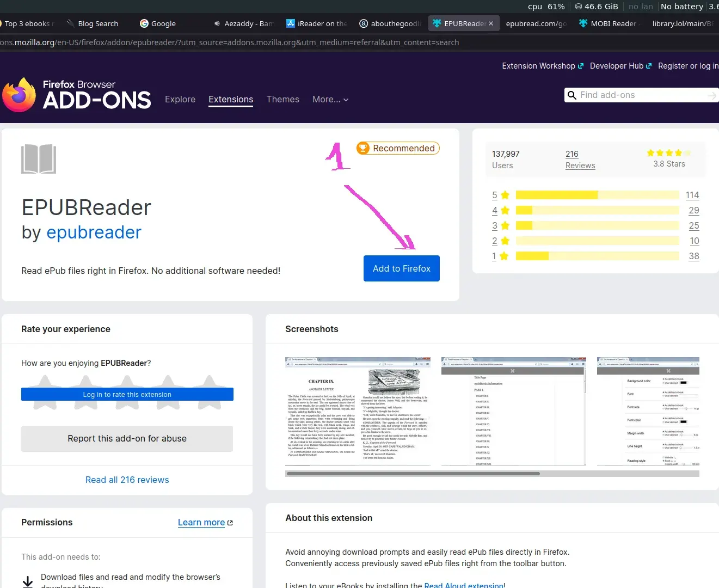
Task: Open the table of contents screenshot thumbnail
Action: pos(514,412)
